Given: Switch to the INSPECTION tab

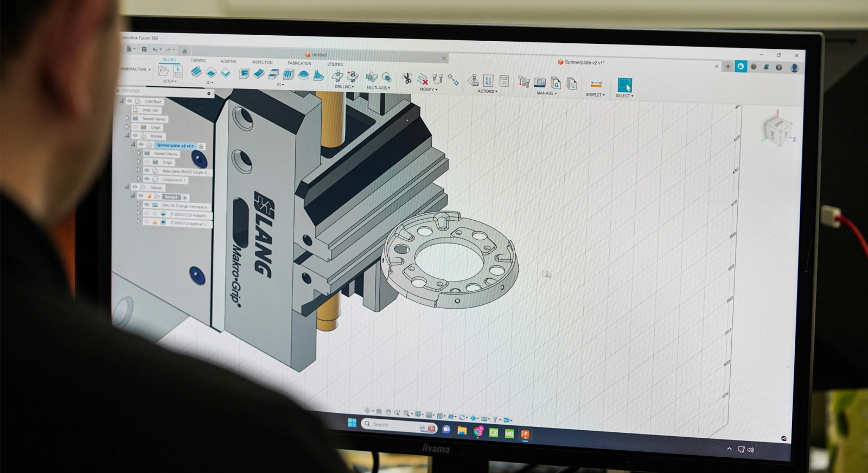Looking at the screenshot, I should pyautogui.click(x=262, y=62).
